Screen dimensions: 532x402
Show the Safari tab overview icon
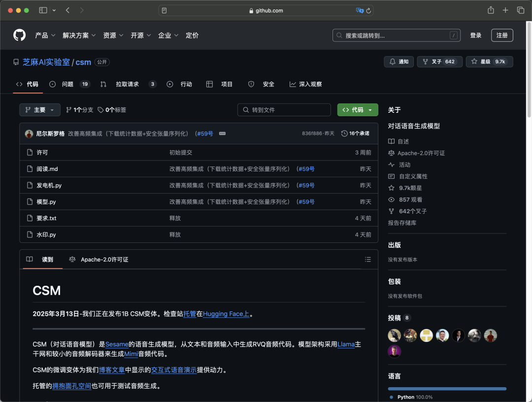coord(521,10)
